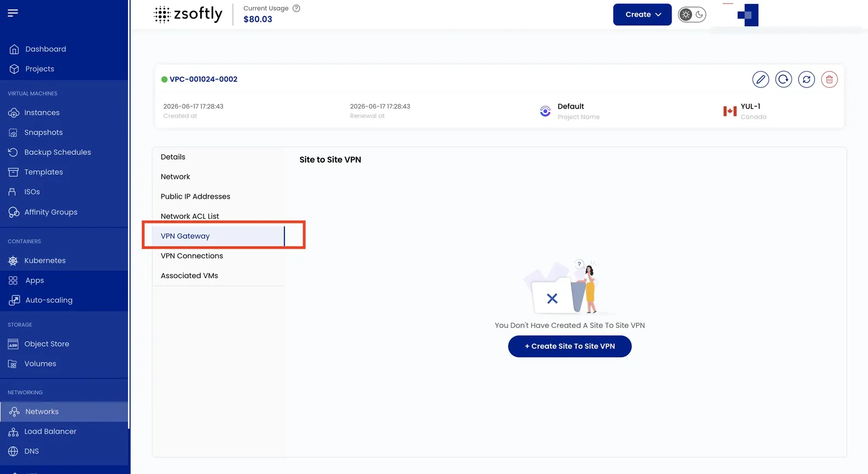Click the ISOs icon
The width and height of the screenshot is (868, 474).
(12, 192)
